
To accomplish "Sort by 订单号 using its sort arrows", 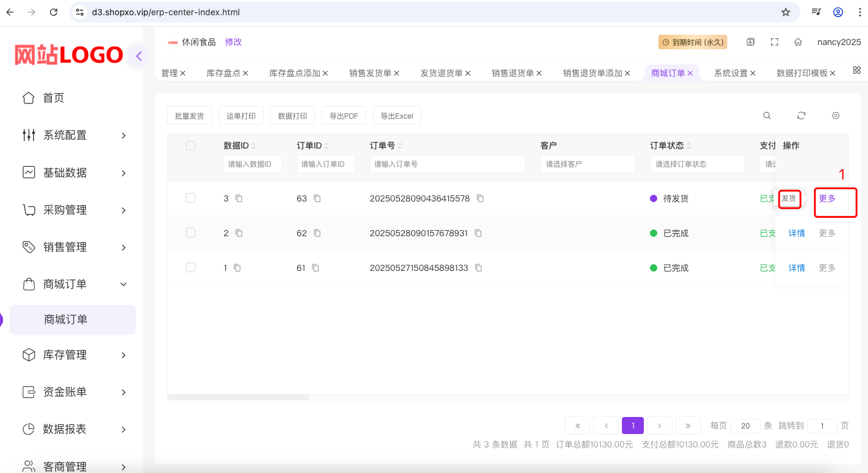I will [400, 146].
